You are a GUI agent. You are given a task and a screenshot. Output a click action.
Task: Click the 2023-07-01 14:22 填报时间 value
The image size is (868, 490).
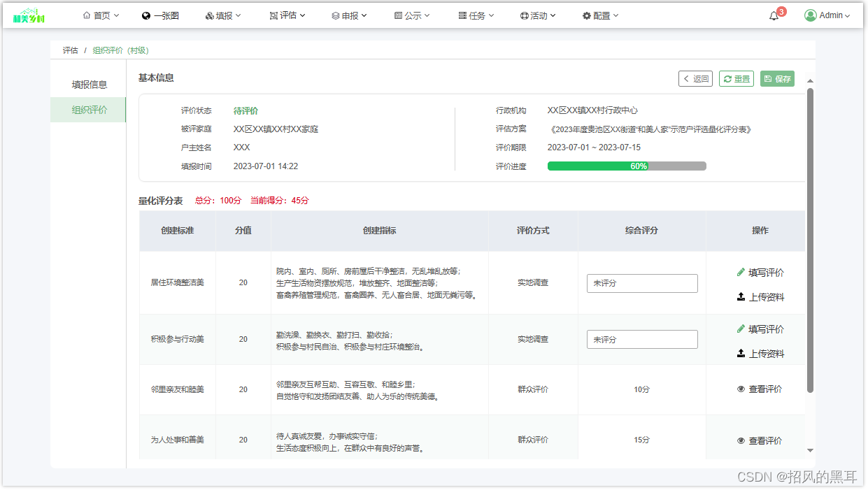(x=266, y=166)
